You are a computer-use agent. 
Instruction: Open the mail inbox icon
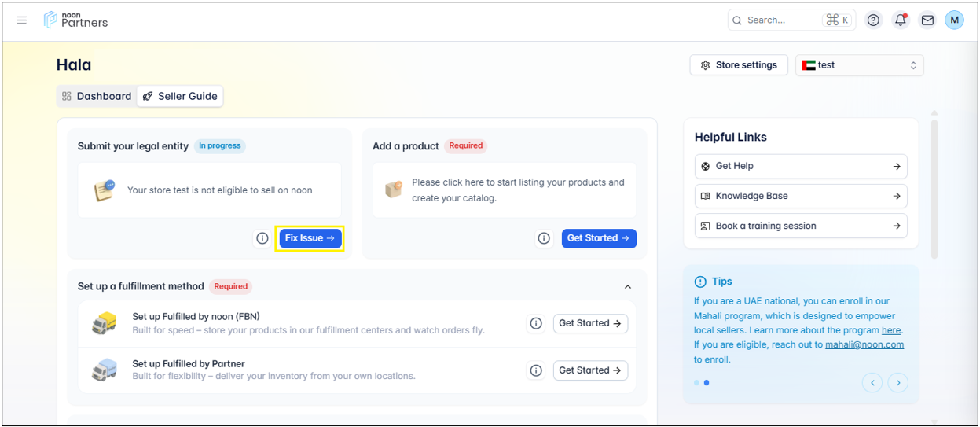coord(927,20)
